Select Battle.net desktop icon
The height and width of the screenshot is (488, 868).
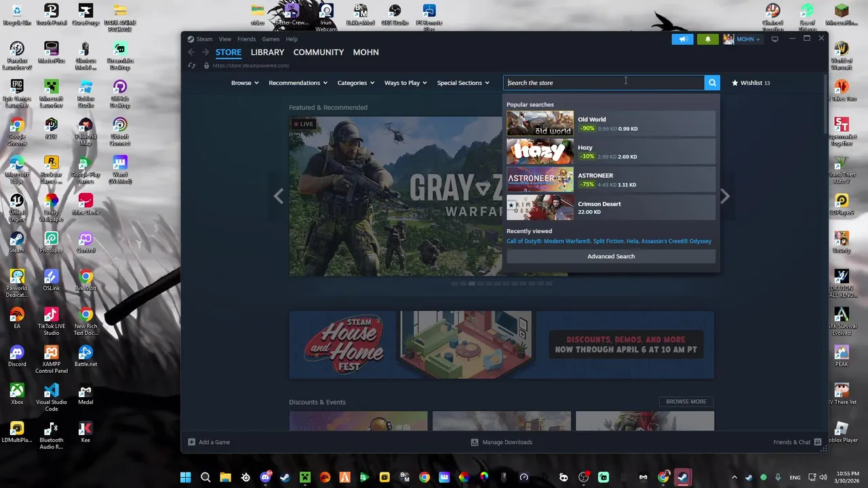85,356
